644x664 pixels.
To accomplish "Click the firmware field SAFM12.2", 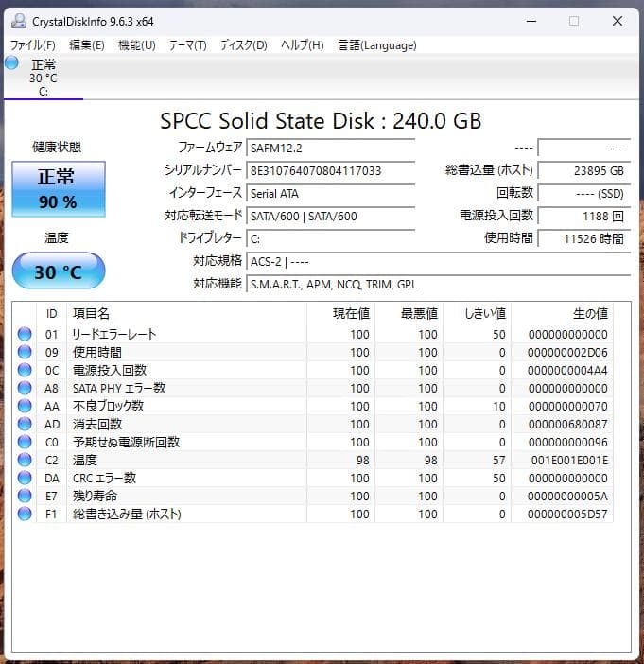I will [330, 149].
